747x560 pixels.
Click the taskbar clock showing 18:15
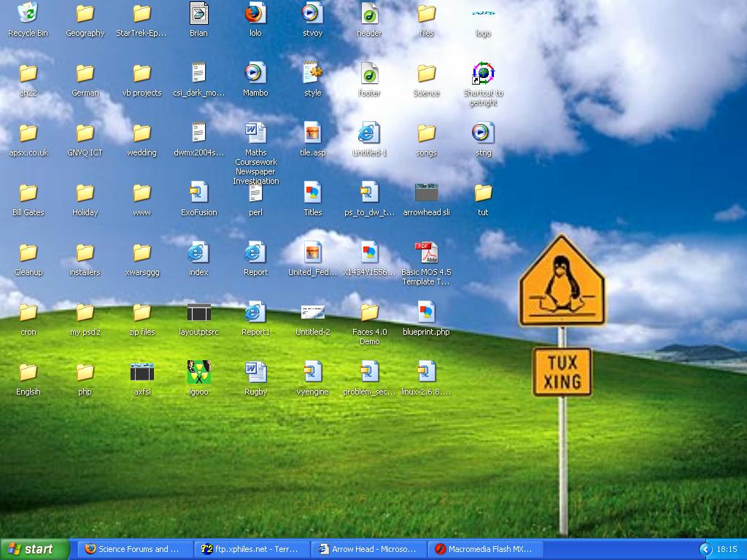click(727, 549)
